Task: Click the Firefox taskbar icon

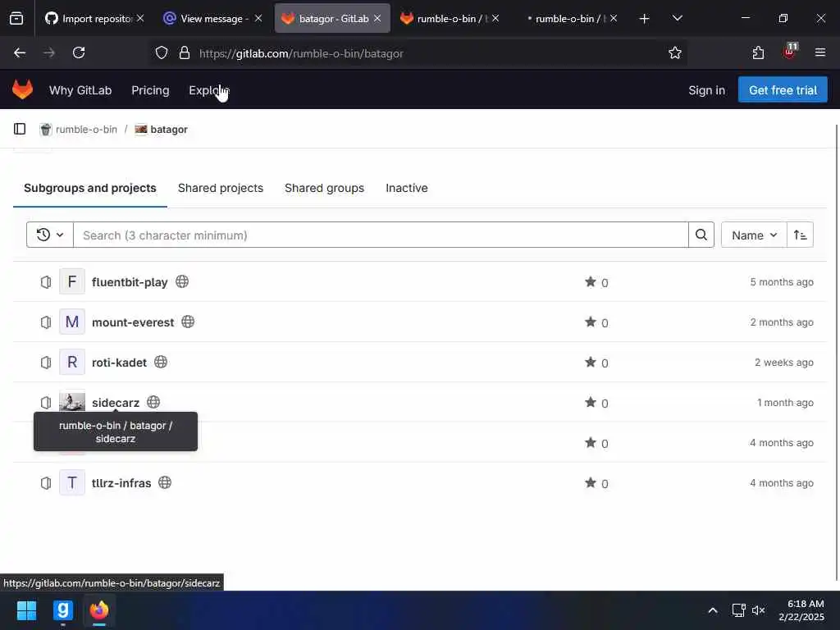Action: pos(99,609)
